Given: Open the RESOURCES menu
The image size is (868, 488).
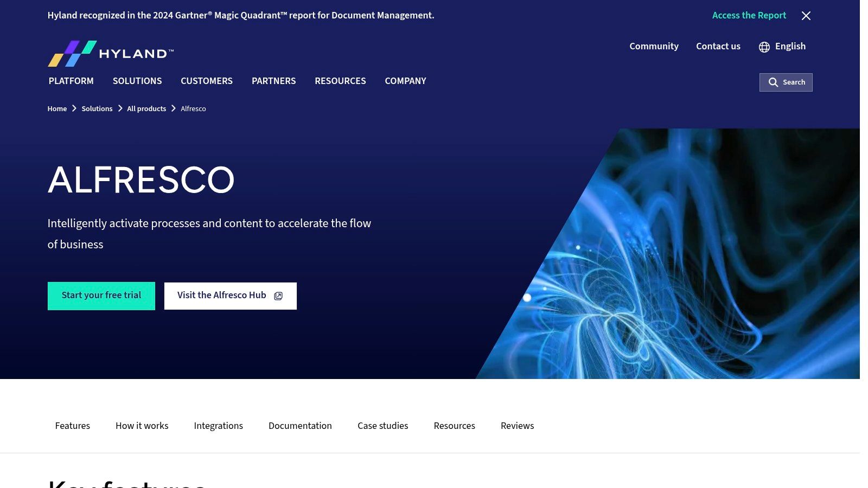Looking at the screenshot, I should [x=340, y=81].
